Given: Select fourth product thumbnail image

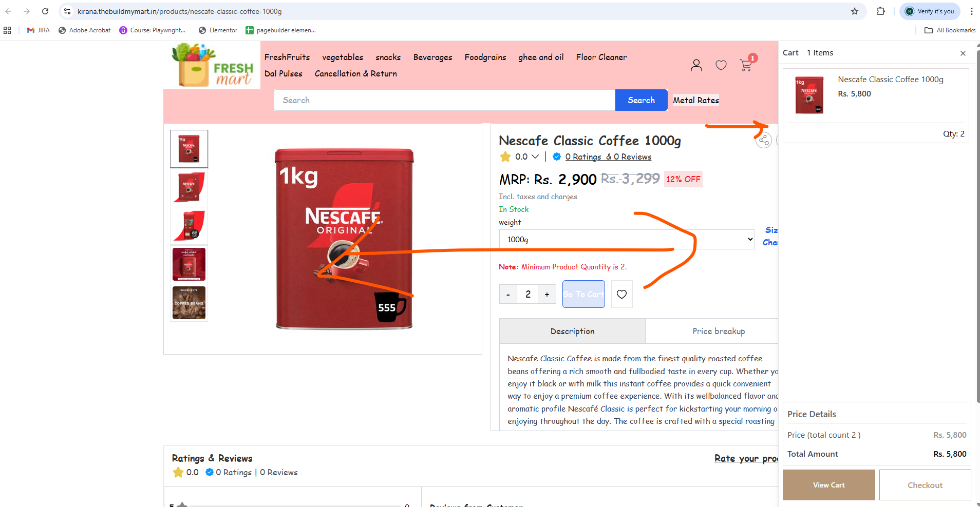Looking at the screenshot, I should 189,264.
